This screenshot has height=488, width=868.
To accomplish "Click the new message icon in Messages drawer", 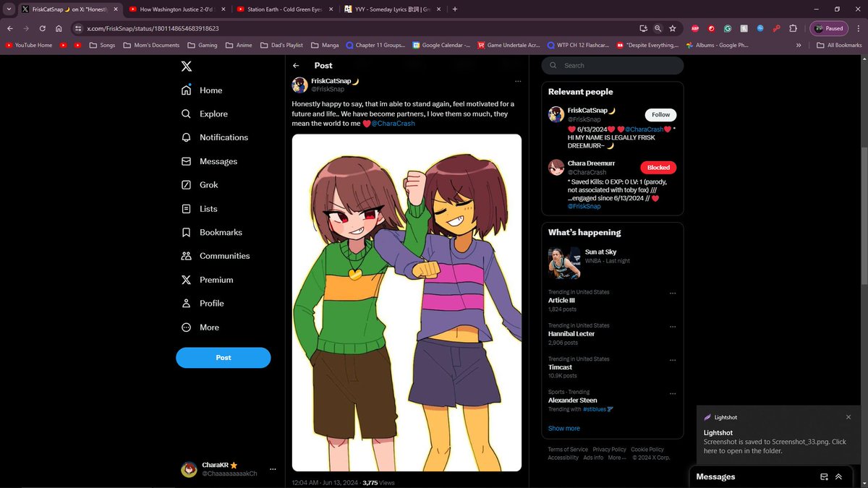I will point(823,476).
